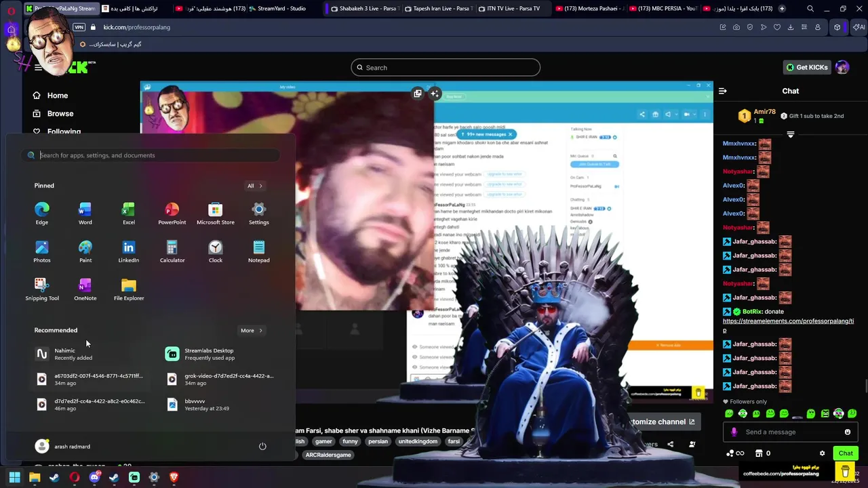
Task: Open Brave browser from taskbar
Action: click(x=174, y=477)
